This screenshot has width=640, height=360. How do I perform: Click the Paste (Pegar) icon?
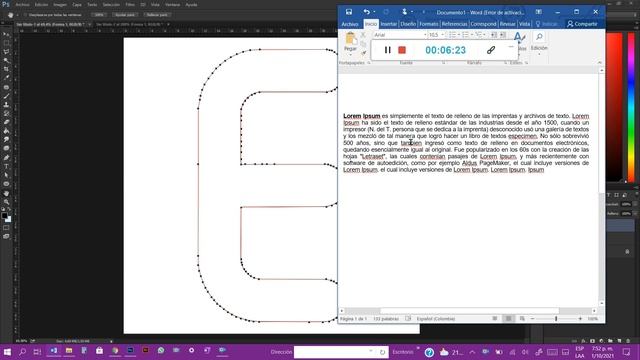(x=350, y=39)
